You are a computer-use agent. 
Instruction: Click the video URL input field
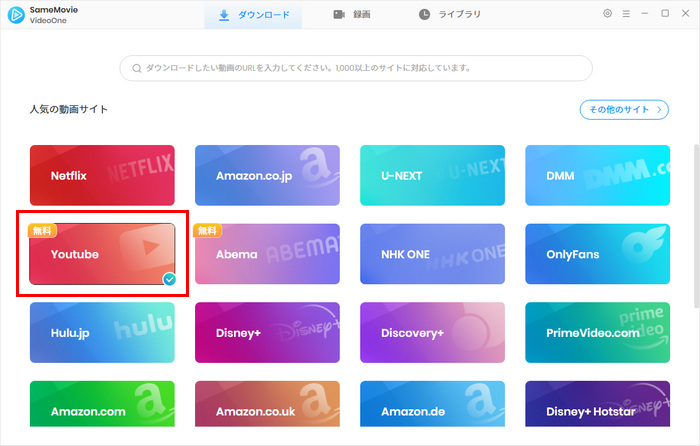tap(356, 68)
